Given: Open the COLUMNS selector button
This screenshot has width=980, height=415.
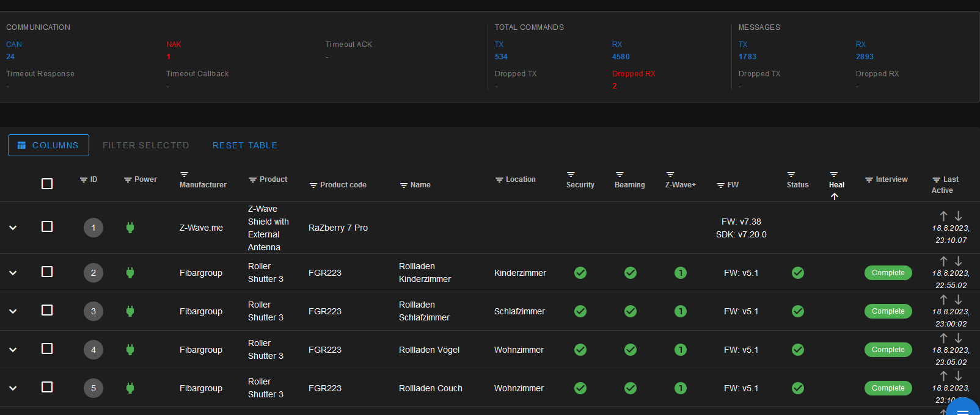Looking at the screenshot, I should coord(48,145).
